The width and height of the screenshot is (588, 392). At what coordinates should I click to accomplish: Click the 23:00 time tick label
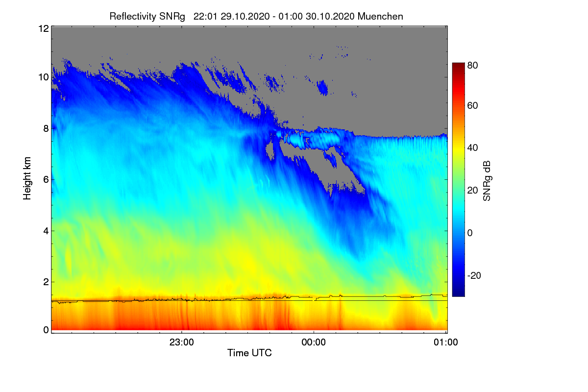point(182,343)
